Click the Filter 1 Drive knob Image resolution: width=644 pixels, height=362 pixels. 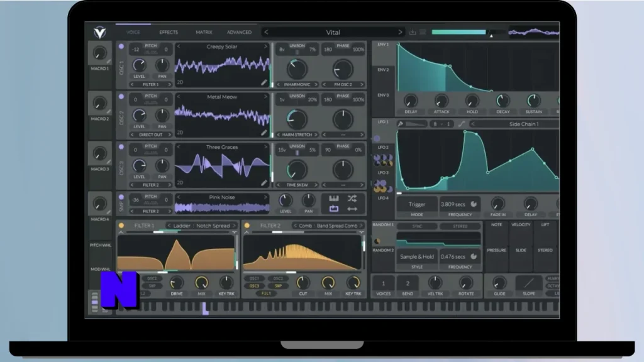click(x=177, y=282)
